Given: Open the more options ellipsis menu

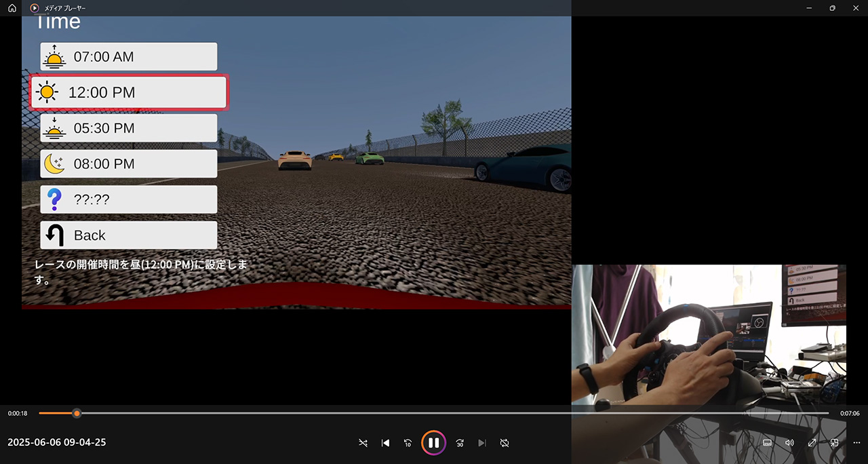Looking at the screenshot, I should coord(856,443).
